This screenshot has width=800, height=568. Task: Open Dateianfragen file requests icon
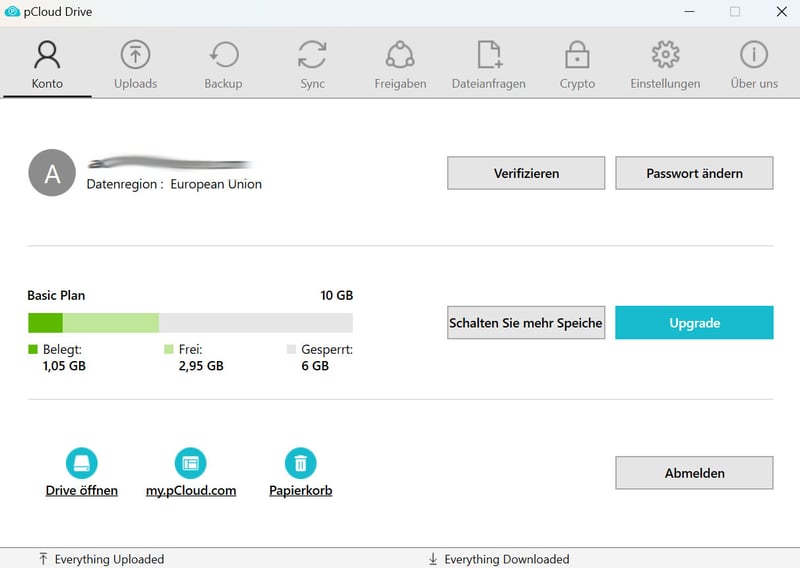(489, 55)
